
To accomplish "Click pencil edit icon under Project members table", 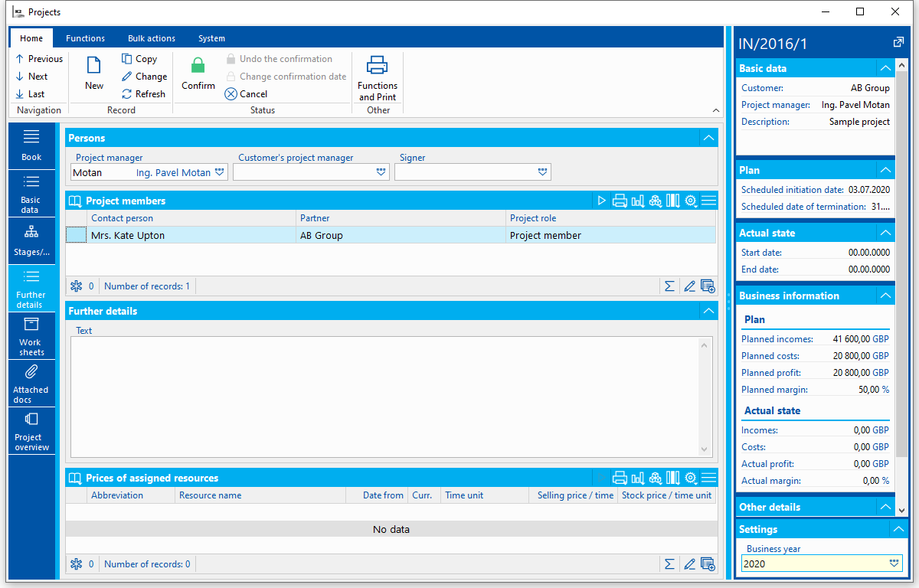I will [689, 286].
